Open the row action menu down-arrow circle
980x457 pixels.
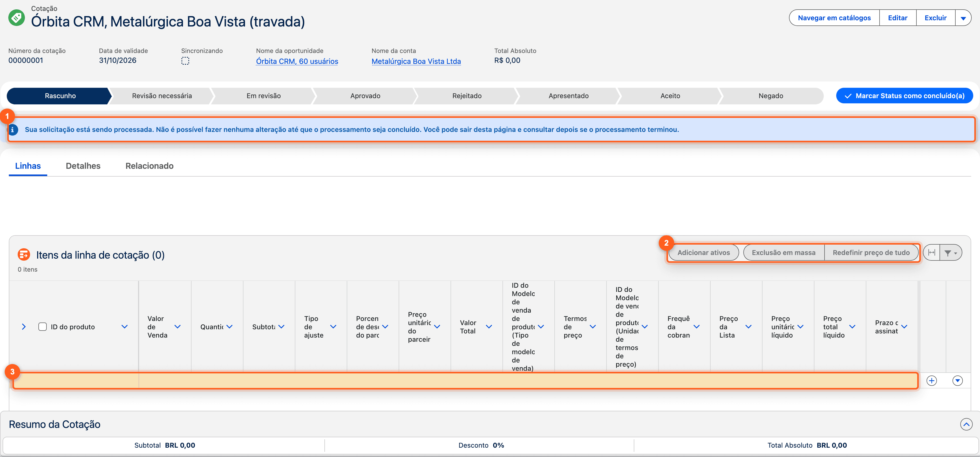click(x=958, y=380)
